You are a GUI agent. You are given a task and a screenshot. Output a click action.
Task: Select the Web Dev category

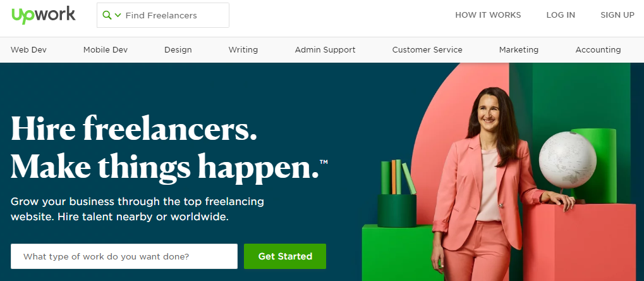point(28,50)
